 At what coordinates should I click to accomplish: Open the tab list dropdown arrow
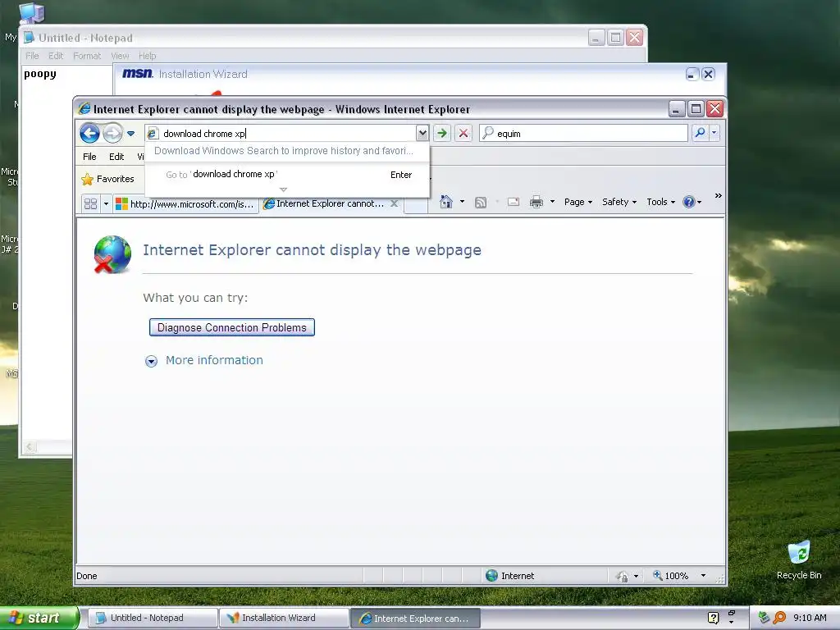coord(106,204)
